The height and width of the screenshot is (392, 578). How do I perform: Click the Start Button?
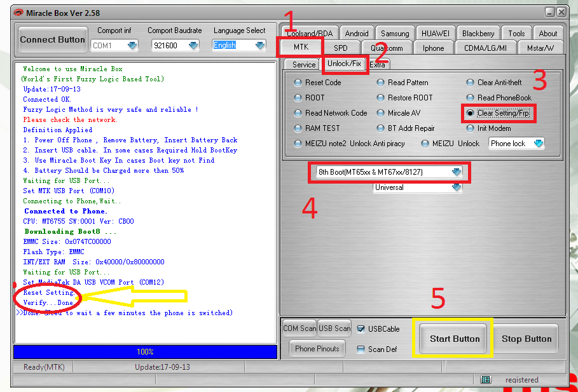tap(454, 339)
